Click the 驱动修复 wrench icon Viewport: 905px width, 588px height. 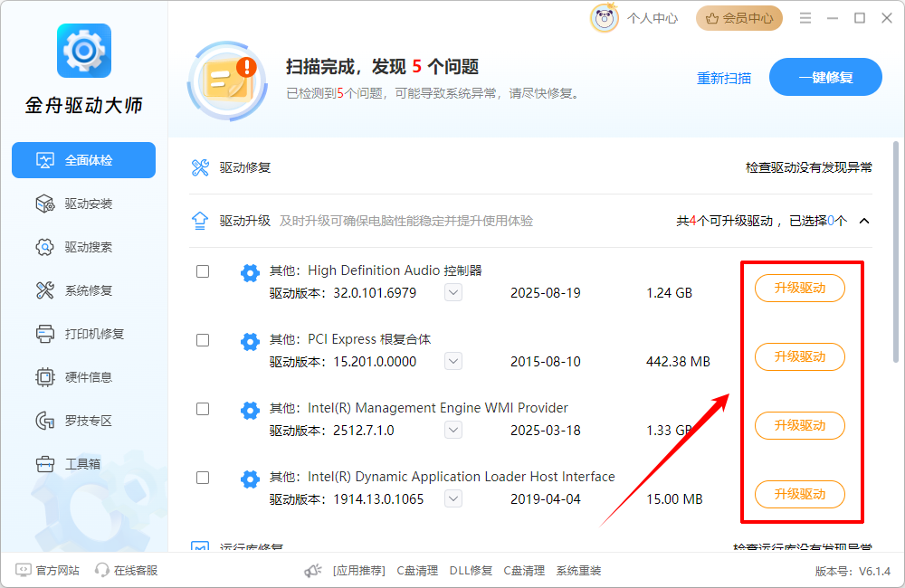200,168
